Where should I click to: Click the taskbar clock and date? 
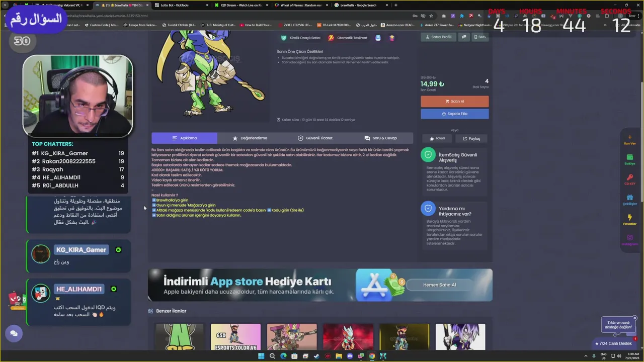pyautogui.click(x=632, y=356)
